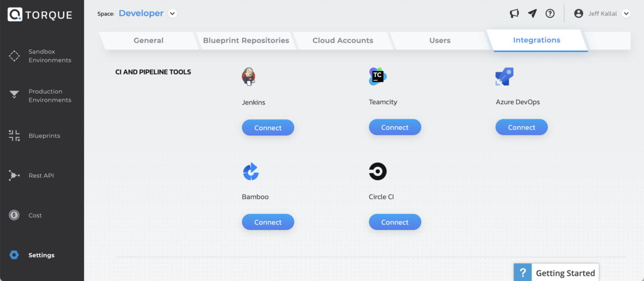Viewport: 644px width, 281px height.
Task: Click the Developer space name
Action: point(141,14)
